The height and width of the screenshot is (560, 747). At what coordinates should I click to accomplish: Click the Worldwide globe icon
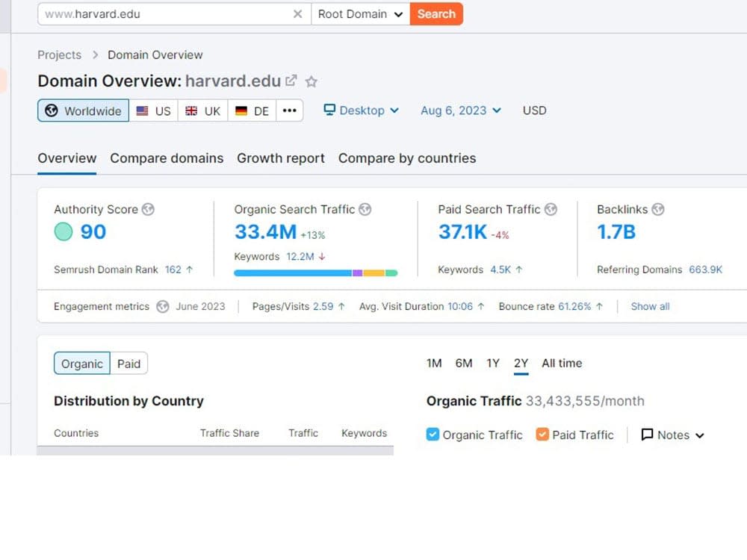52,111
